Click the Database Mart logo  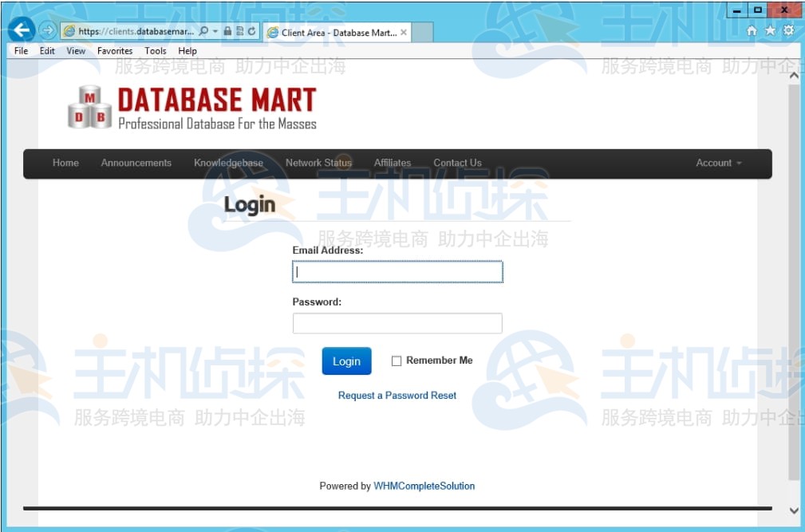pos(190,108)
